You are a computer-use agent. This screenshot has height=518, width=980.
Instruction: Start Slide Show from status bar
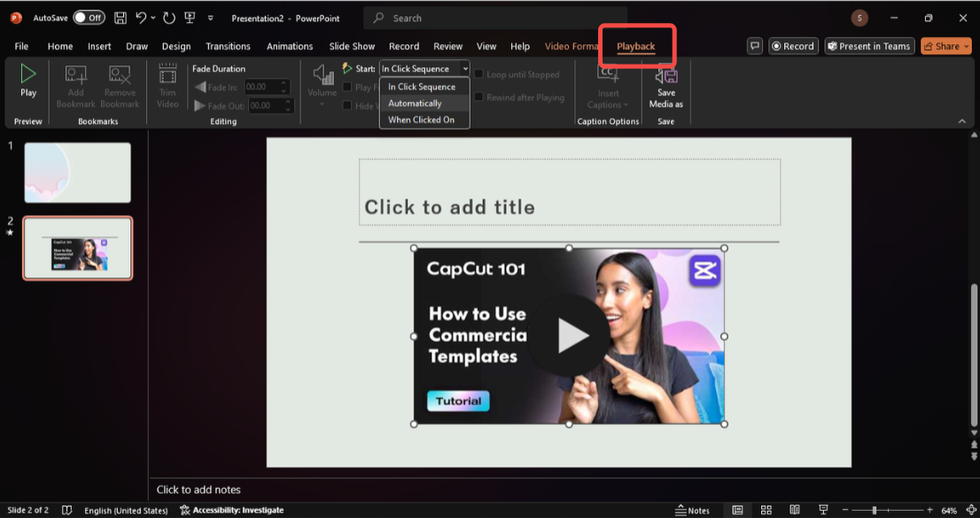coord(823,511)
